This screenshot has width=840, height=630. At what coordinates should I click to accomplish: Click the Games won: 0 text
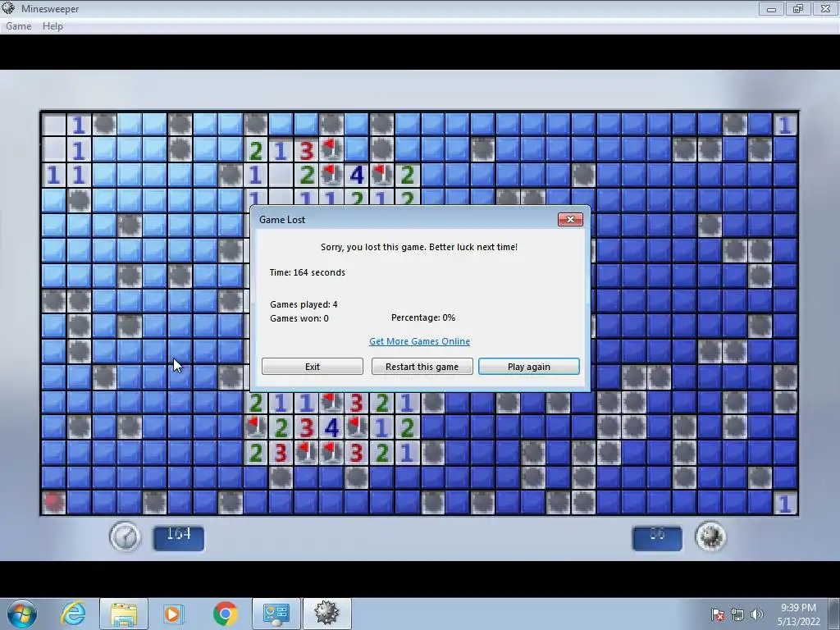(299, 318)
